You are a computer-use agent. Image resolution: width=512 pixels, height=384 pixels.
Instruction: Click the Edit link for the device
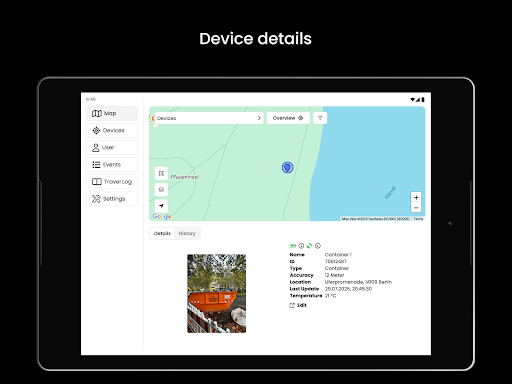(x=298, y=305)
